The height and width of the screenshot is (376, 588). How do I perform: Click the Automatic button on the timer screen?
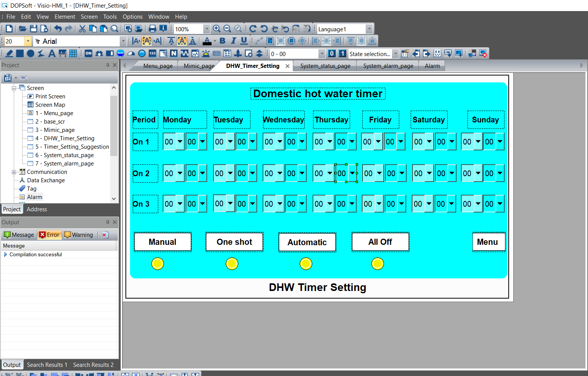[307, 242]
